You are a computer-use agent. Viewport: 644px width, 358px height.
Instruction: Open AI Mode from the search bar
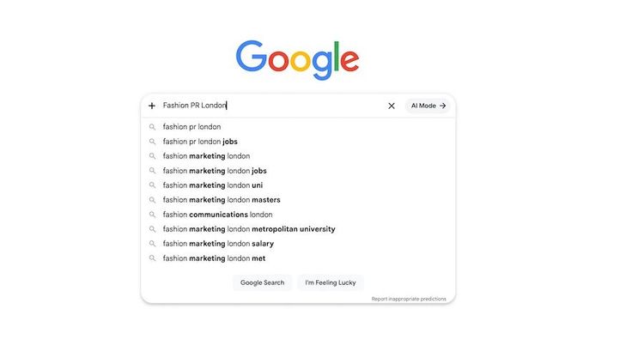pos(428,106)
